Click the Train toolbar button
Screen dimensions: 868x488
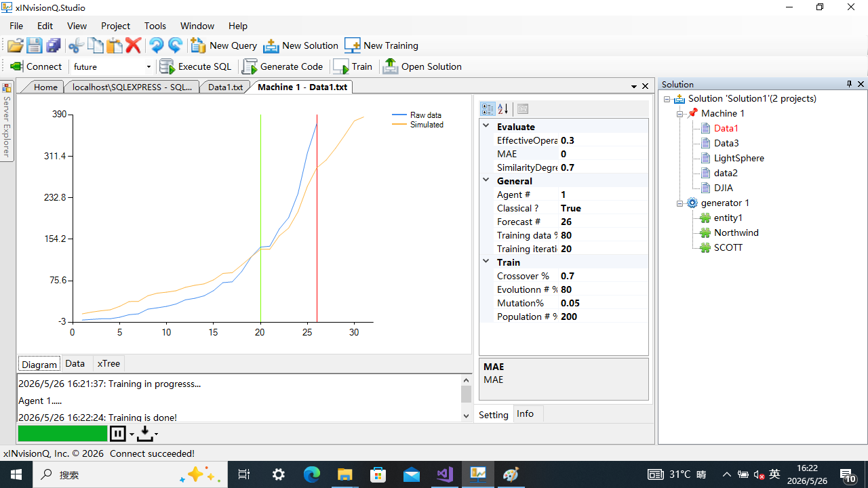pyautogui.click(x=353, y=66)
